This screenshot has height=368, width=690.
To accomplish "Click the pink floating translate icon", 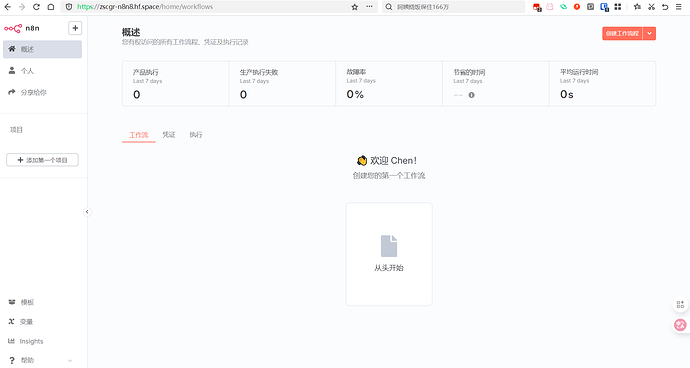I will (x=680, y=325).
